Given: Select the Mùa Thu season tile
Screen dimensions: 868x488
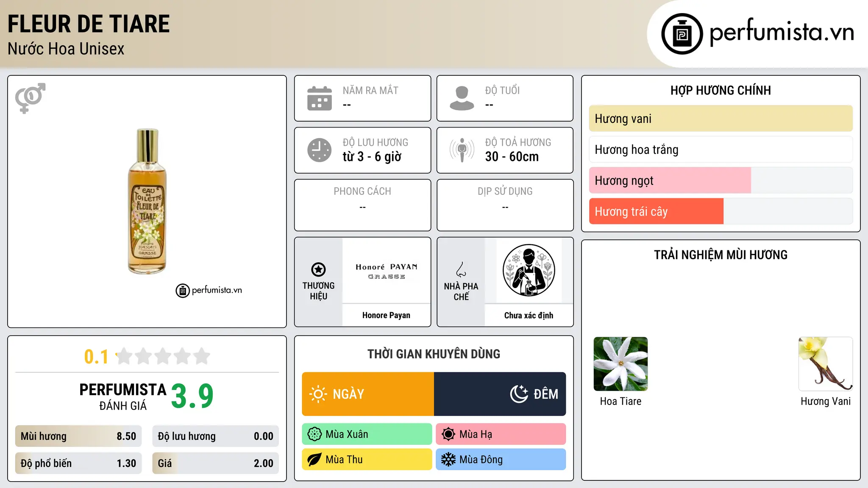Looking at the screenshot, I should (x=367, y=460).
